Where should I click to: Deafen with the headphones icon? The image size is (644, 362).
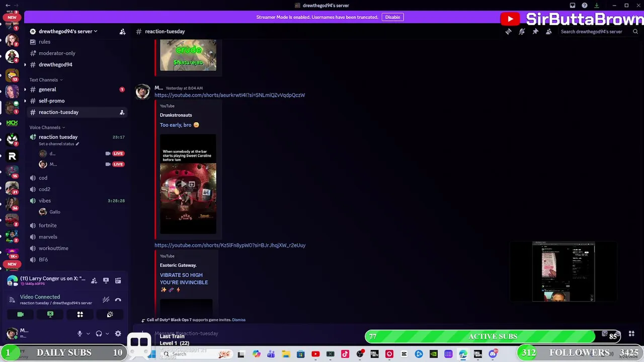point(99,333)
